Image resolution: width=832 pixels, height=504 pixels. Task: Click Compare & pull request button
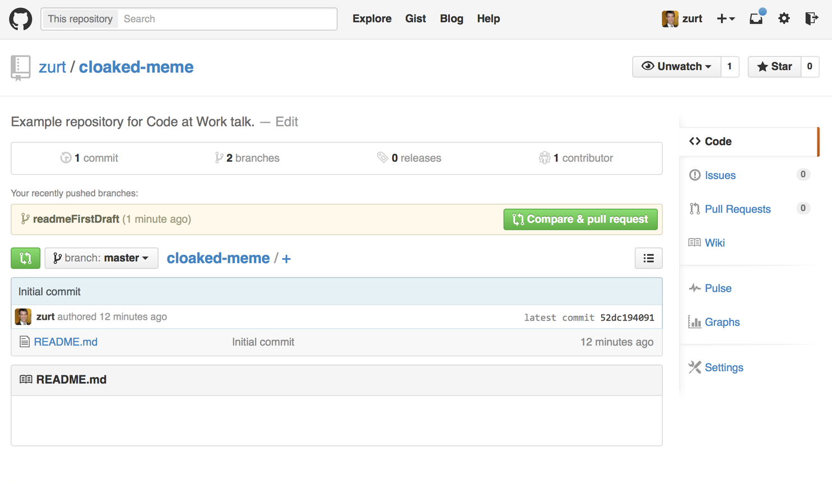(x=580, y=219)
